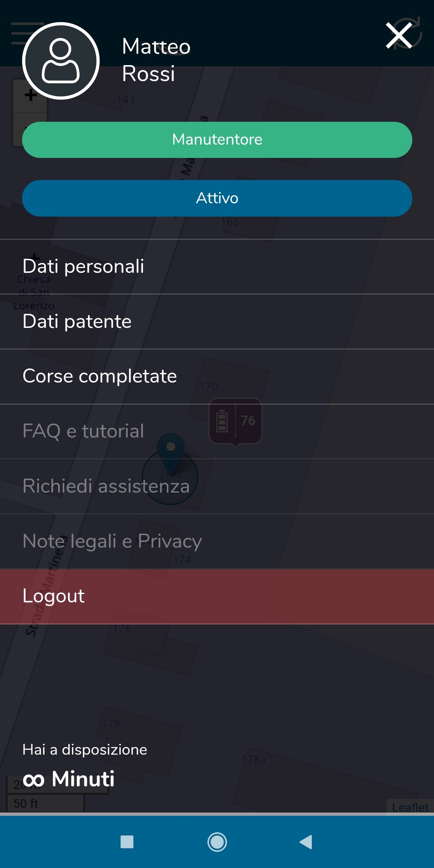Image resolution: width=434 pixels, height=868 pixels.
Task: Tap the Matteo Rossi user name
Action: [156, 59]
